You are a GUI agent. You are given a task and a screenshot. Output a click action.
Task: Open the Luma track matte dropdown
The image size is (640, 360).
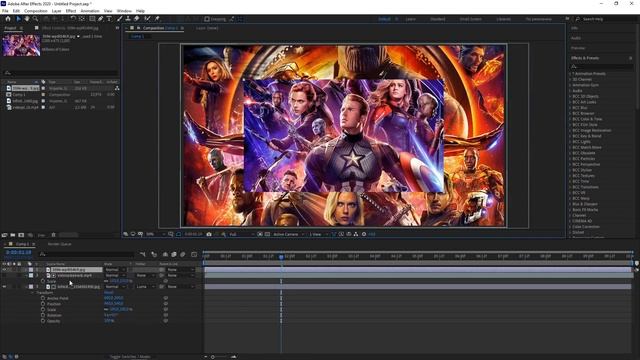pyautogui.click(x=145, y=287)
